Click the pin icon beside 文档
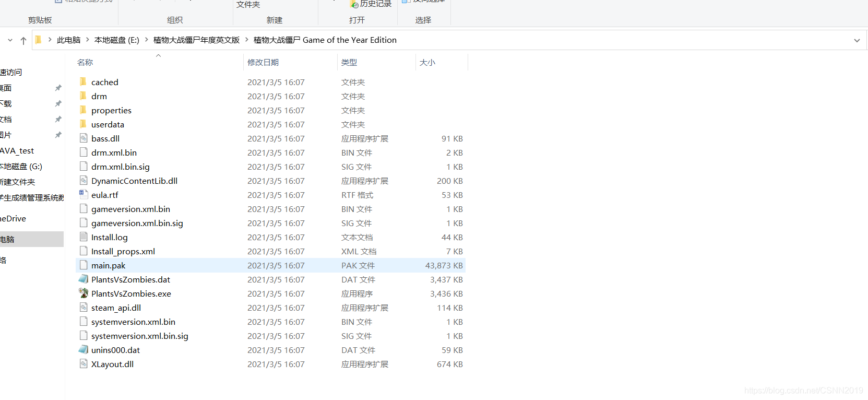868x400 pixels. [x=58, y=119]
